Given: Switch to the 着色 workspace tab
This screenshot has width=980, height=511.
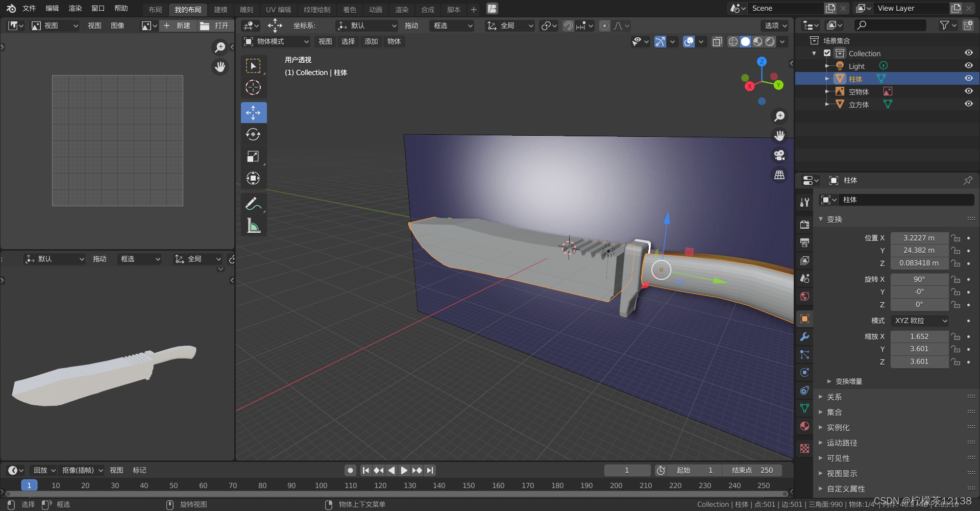Looking at the screenshot, I should pos(350,9).
